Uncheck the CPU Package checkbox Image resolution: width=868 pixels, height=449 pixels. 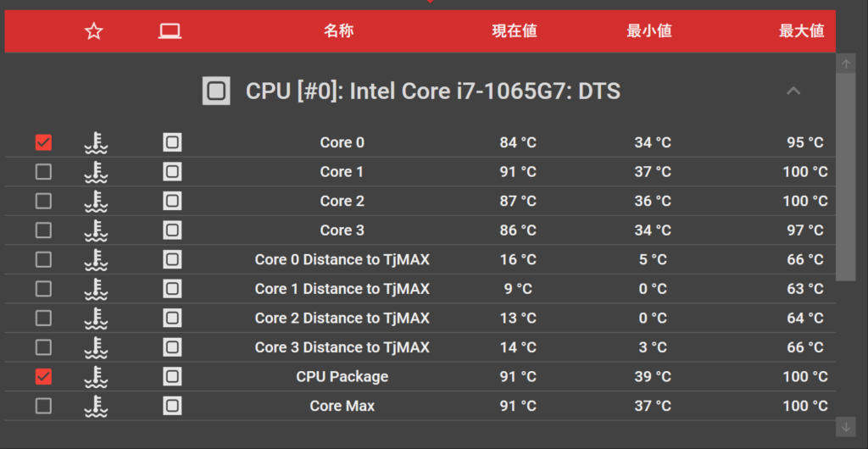(x=43, y=376)
